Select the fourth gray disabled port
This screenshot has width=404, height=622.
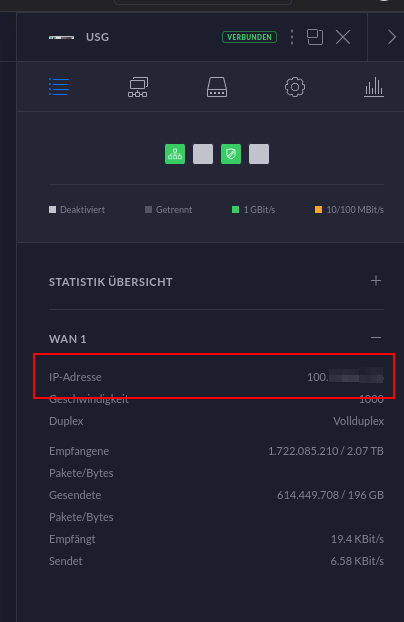259,154
